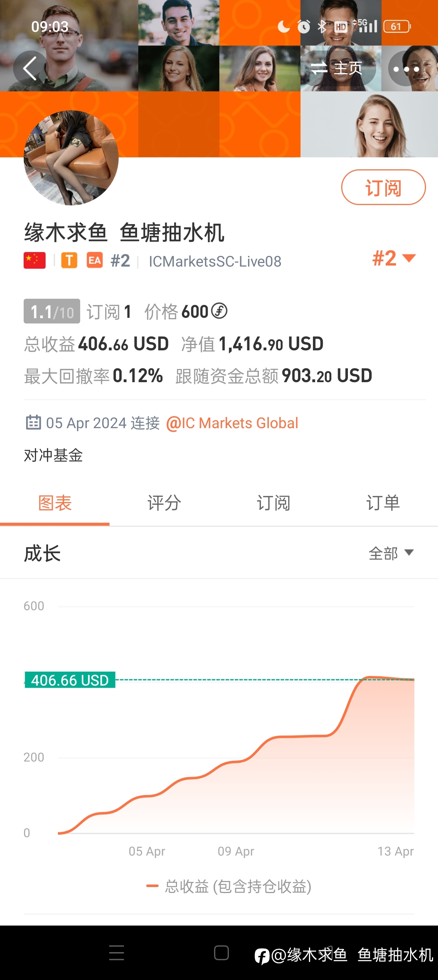
Task: Tap the back arrow icon
Action: click(x=30, y=69)
